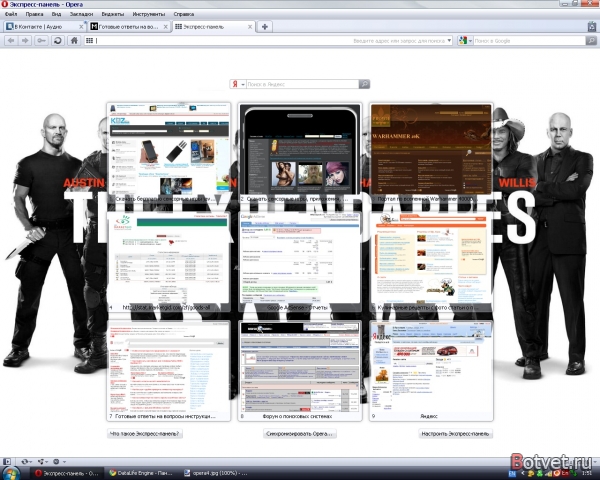
Task: Open speed dial 6 culinary recipes thumbnail
Action: click(431, 262)
